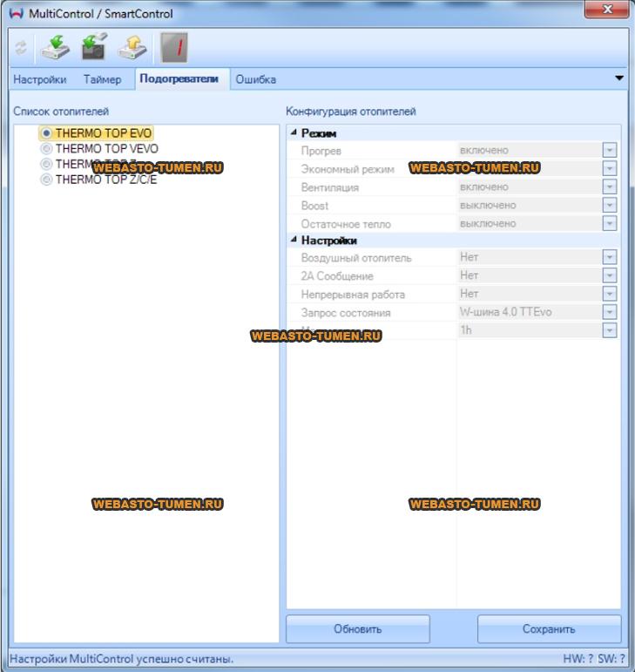This screenshot has width=635, height=672.
Task: Click the Конфигурация отопителей heading
Action: (351, 112)
